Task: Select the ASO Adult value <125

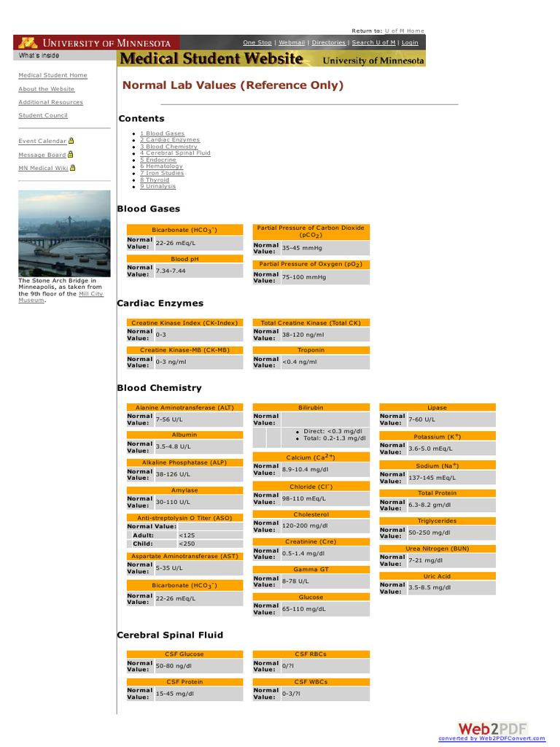Action: 187,535
